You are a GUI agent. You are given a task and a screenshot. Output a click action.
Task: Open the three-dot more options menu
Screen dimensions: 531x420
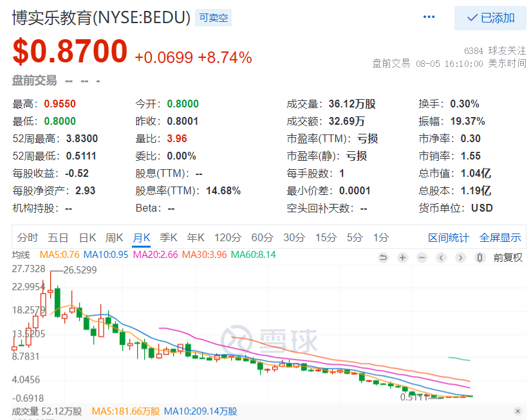coord(429,17)
